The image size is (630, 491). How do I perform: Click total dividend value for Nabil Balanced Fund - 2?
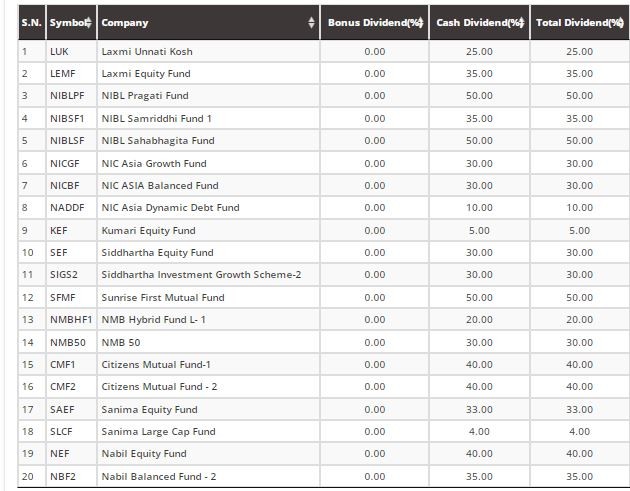(579, 477)
